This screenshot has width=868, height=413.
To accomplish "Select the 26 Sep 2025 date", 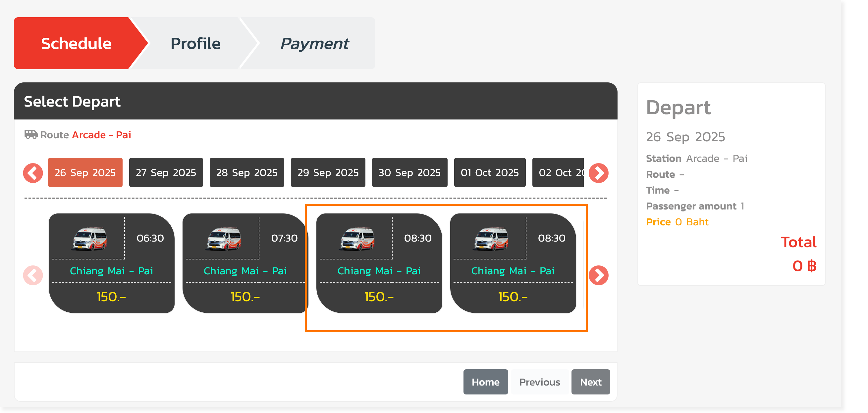I will (x=85, y=172).
